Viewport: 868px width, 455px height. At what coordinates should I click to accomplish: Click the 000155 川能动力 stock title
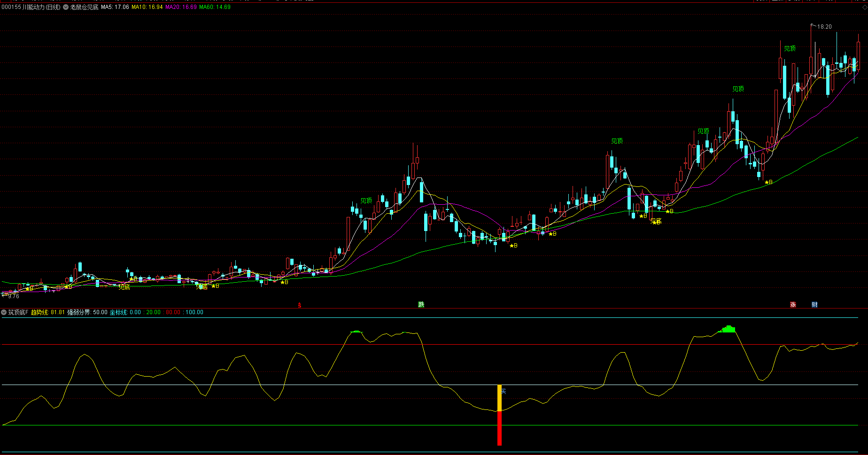pos(31,7)
